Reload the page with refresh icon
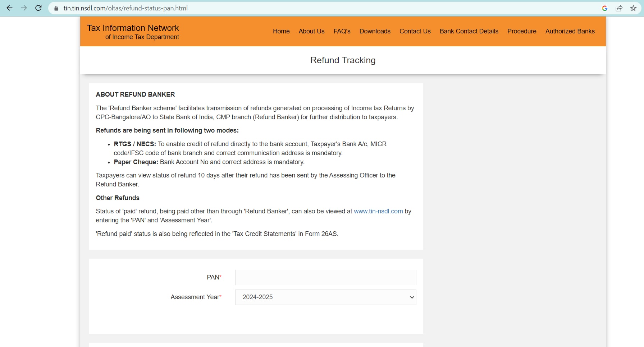This screenshot has height=347, width=644. pos(38,8)
